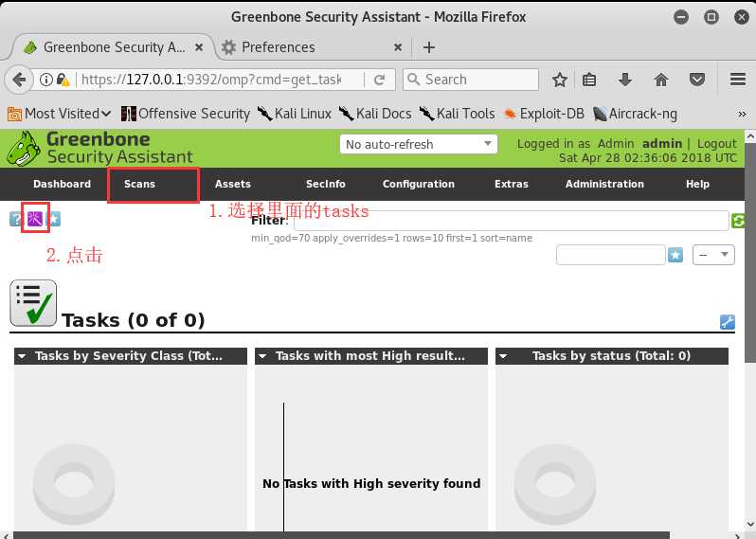Image resolution: width=756 pixels, height=539 pixels.
Task: Click the insecure padlock warning icon
Action: point(63,80)
